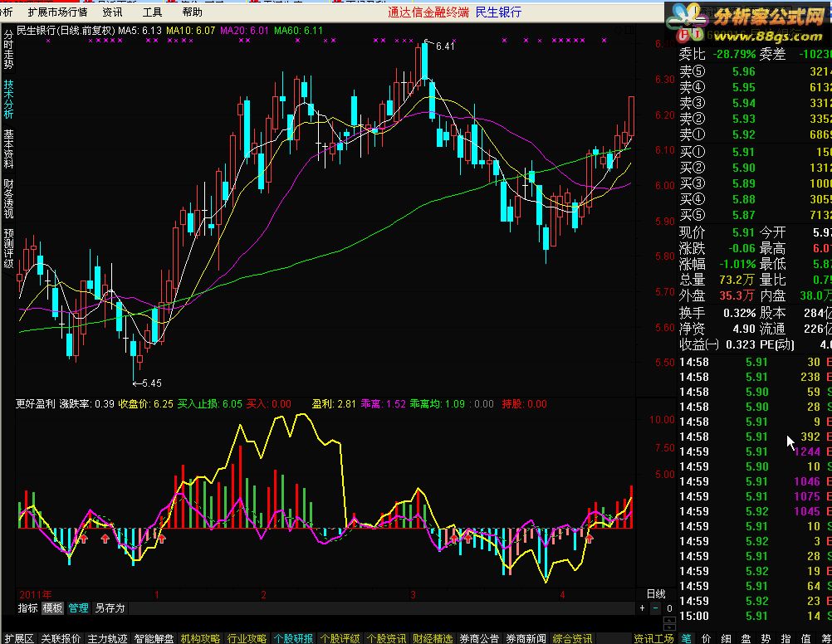Click the 换手 0.32% value
832x644 pixels.
click(x=739, y=313)
